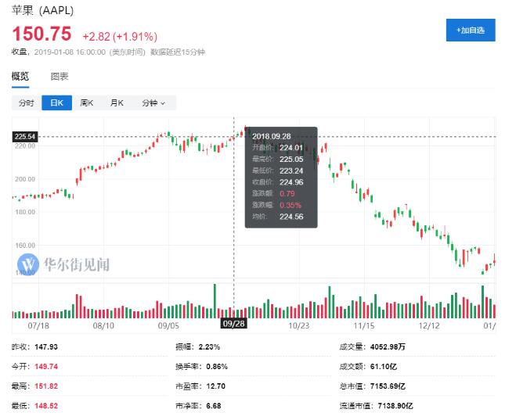Screen dimensions: 516x420
Task: Click the 华尔街见闻 watermark logo icon
Action: [x=28, y=264]
